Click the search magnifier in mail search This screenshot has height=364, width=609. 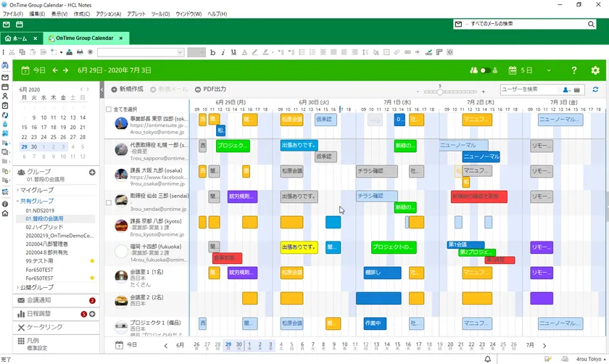point(591,24)
